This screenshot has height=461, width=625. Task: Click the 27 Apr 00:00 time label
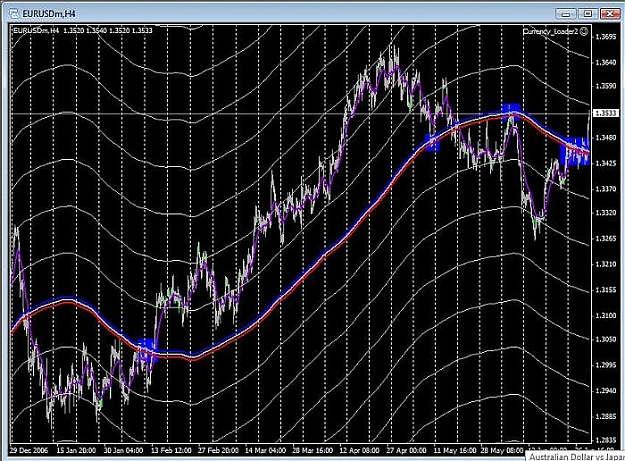pyautogui.click(x=406, y=450)
